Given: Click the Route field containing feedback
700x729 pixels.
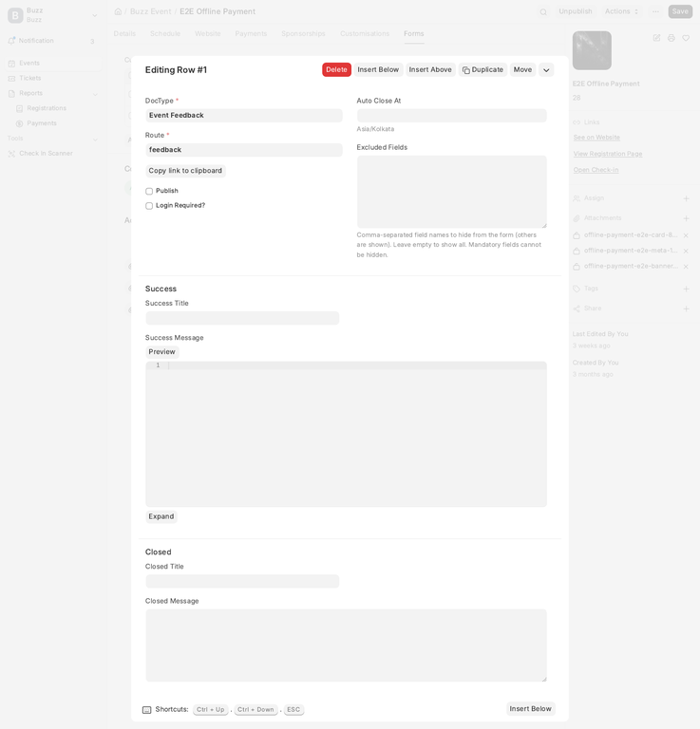Looking at the screenshot, I should (244, 150).
